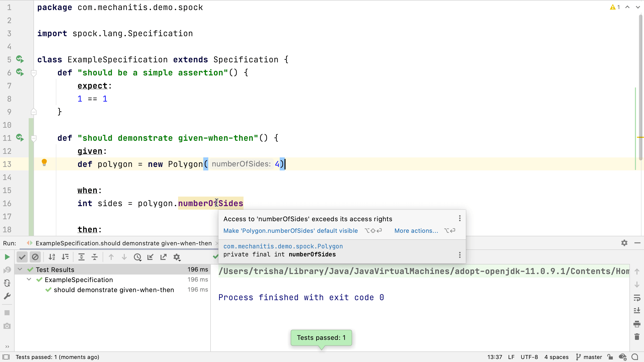Click the export test results icon
This screenshot has width=644, height=362.
[164, 257]
